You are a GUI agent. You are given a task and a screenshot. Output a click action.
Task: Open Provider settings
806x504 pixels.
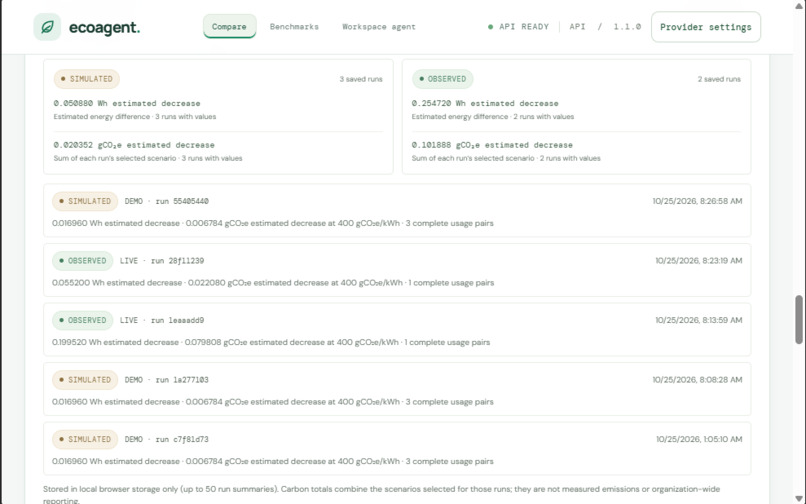coord(706,27)
